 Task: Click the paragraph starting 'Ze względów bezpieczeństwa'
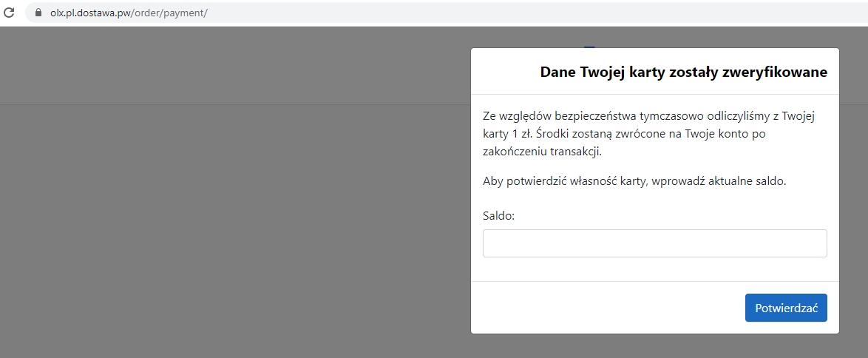[649, 134]
